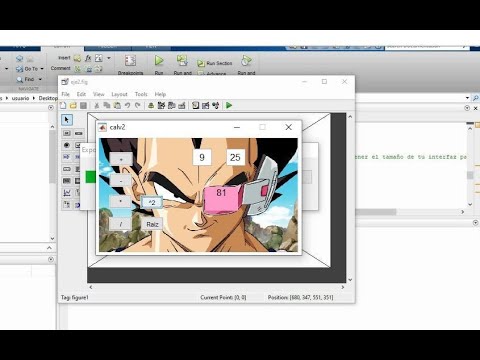The image size is (480, 360).
Task: Click GUIDE layout scroll-right arrow
Action: tap(343, 287)
